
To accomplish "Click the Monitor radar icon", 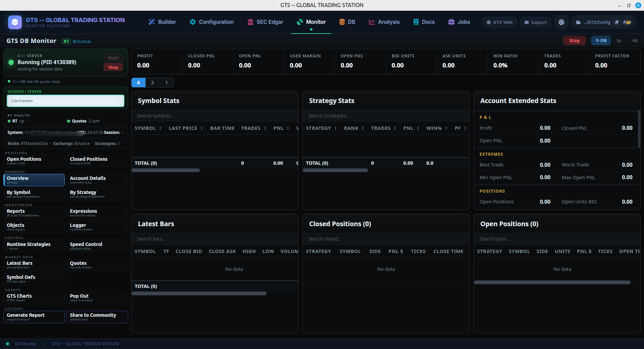I will coord(300,22).
